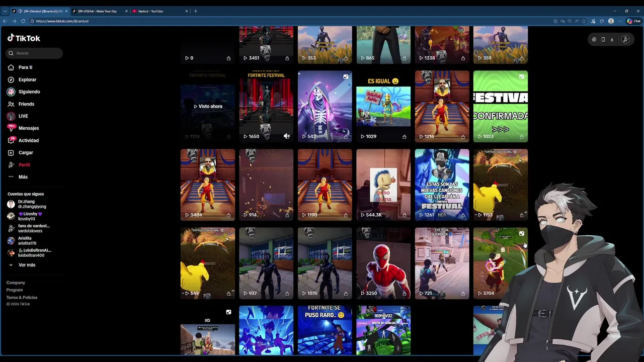Open the video with 914 views

266,185
